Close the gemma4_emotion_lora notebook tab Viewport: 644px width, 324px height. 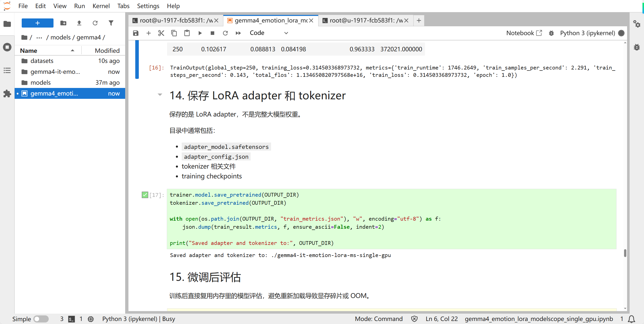coord(311,20)
